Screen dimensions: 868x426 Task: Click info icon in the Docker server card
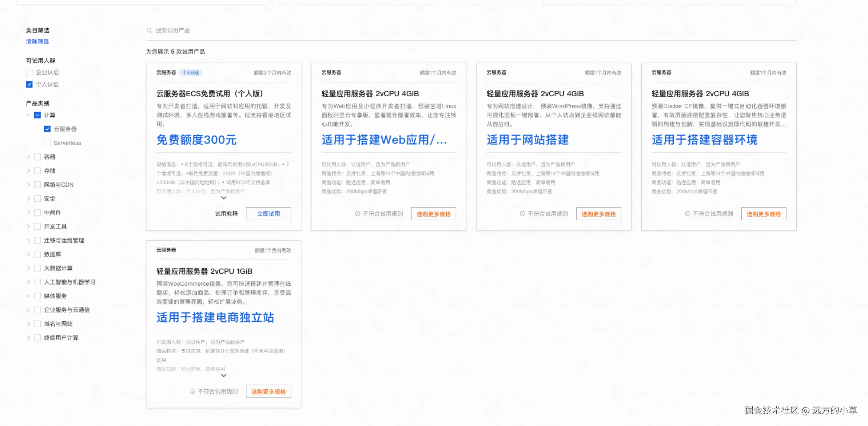[x=688, y=214]
